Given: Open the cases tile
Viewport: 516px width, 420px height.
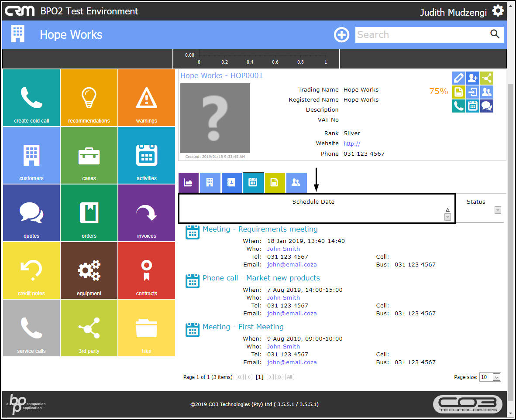Looking at the screenshot, I should coord(89,155).
